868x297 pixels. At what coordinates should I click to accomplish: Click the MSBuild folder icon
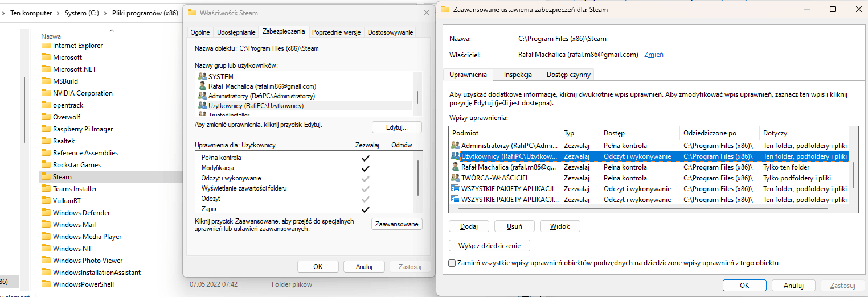pos(46,81)
